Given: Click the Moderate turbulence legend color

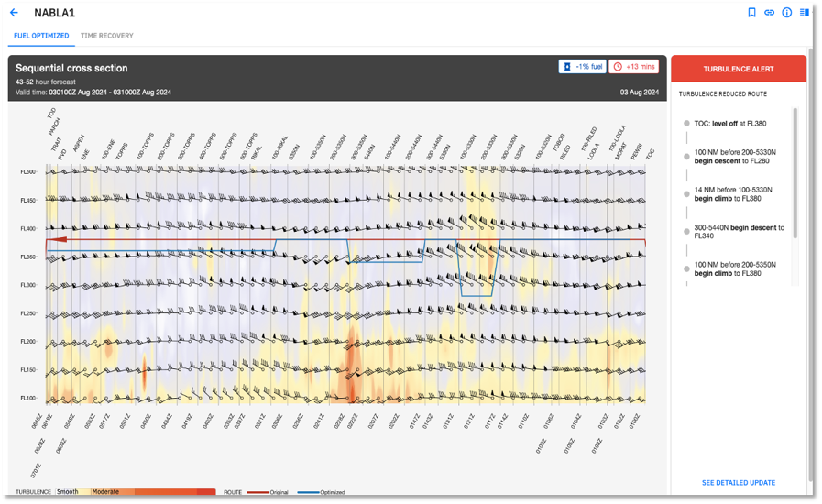Looking at the screenshot, I should coord(105,492).
